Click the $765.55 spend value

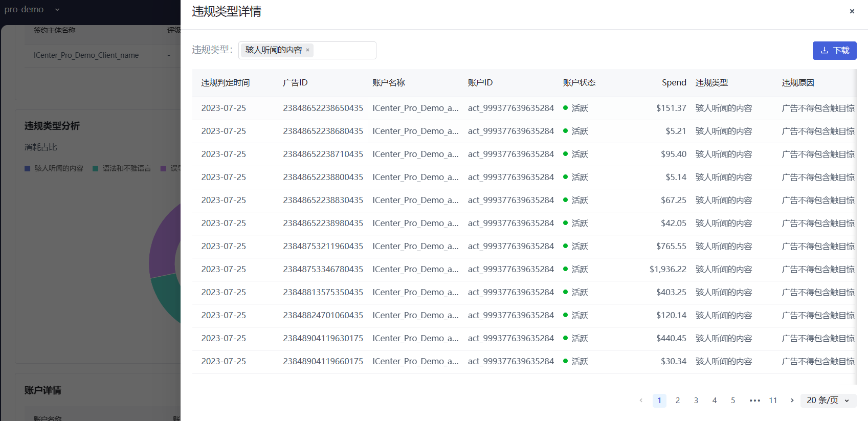pyautogui.click(x=671, y=247)
